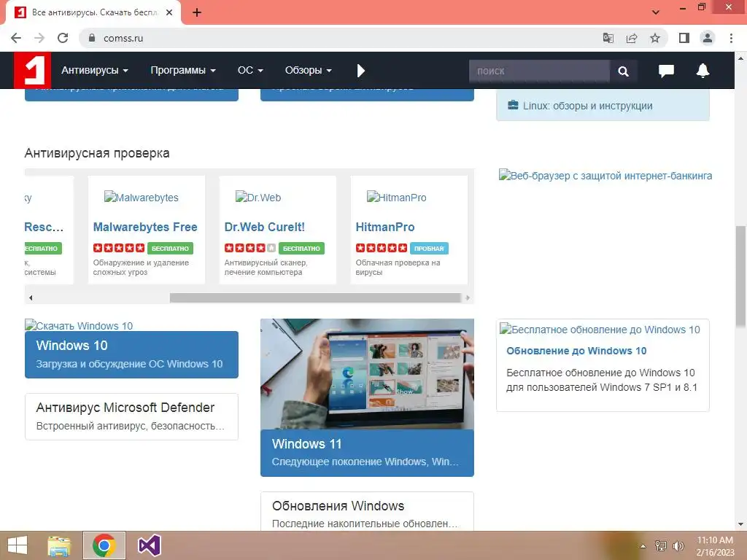Image resolution: width=747 pixels, height=560 pixels.
Task: Click the network tray icon
Action: [x=661, y=545]
